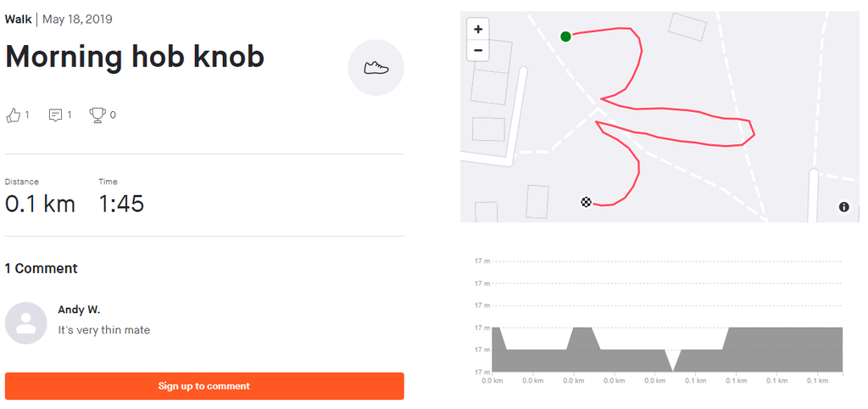Click the 1:45 time stat
868x409 pixels.
(121, 204)
